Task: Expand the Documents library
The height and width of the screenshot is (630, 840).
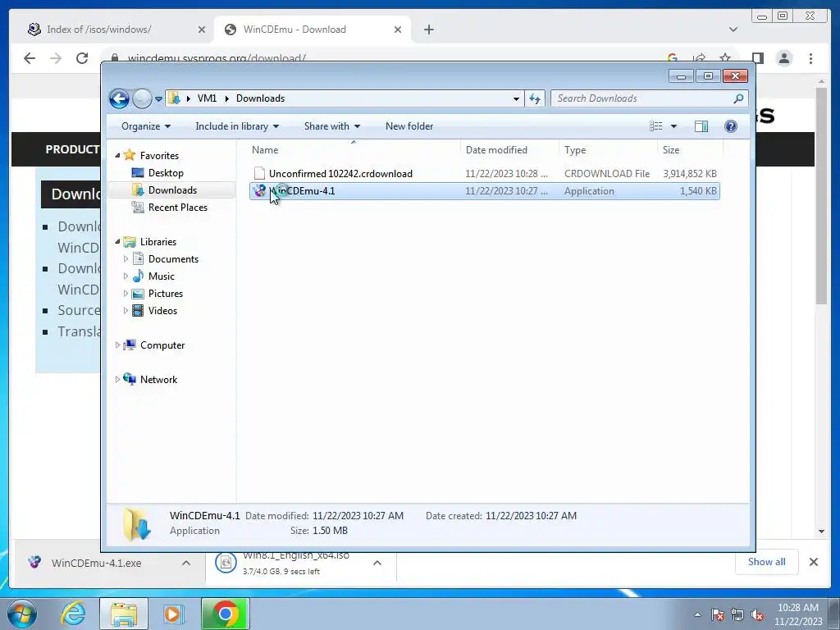Action: tap(126, 258)
